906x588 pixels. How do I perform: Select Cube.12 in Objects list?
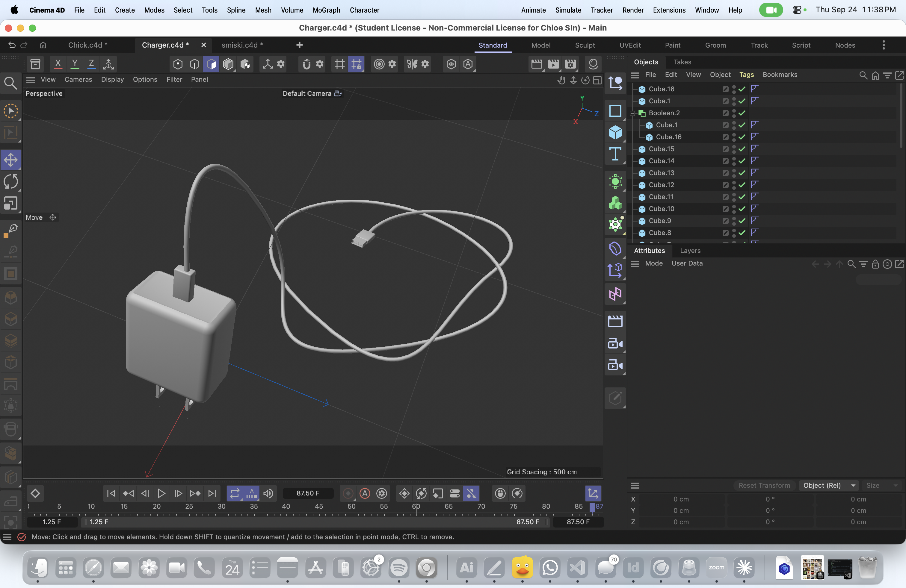pos(662,185)
